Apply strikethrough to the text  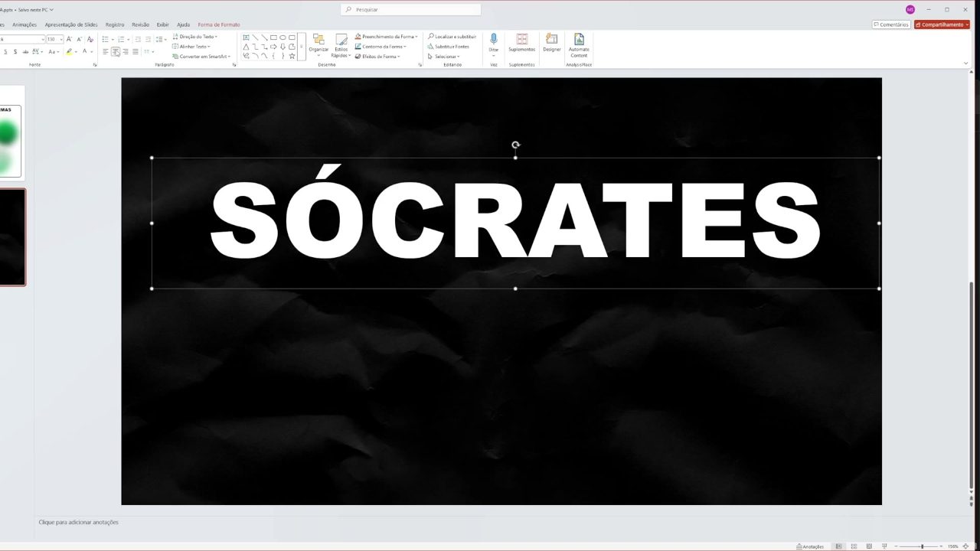(25, 52)
